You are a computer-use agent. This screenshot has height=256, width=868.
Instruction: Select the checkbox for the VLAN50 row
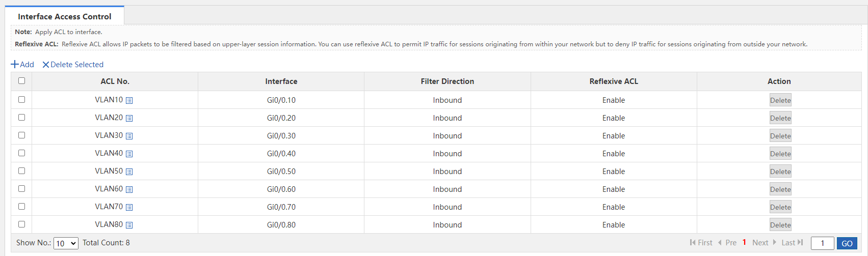pyautogui.click(x=21, y=170)
